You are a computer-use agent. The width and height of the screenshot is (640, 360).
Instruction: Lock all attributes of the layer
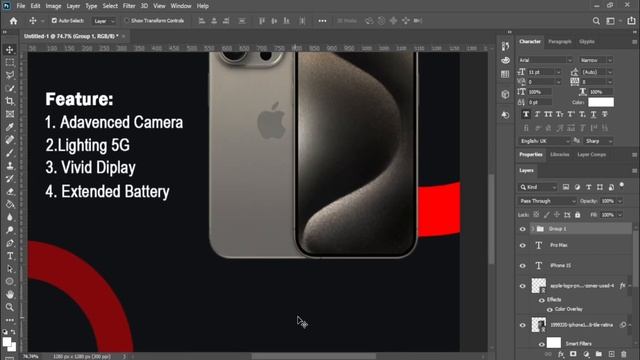coord(578,215)
